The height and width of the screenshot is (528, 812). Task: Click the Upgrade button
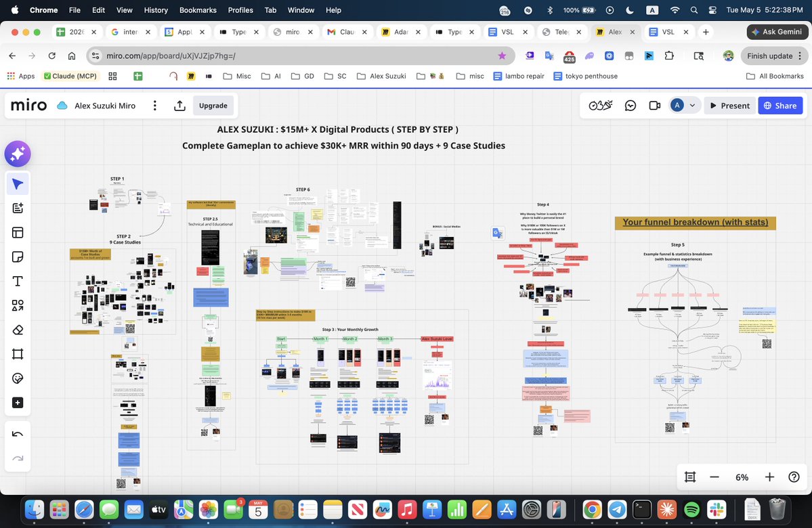tap(213, 106)
